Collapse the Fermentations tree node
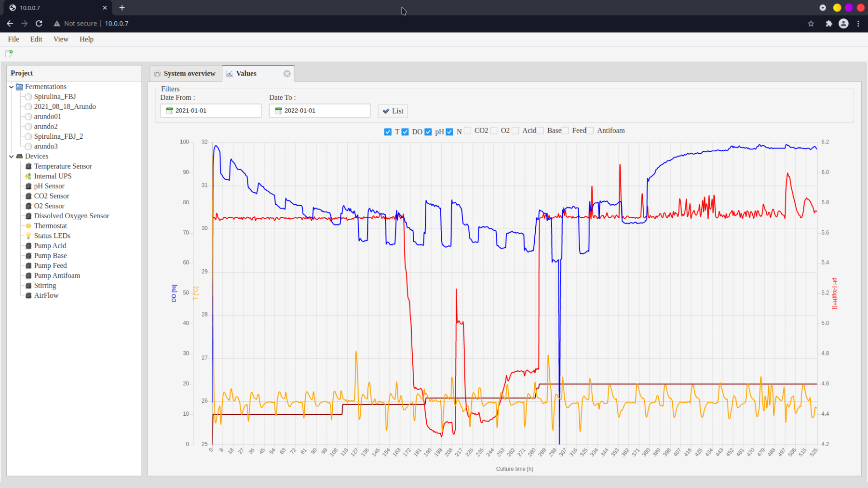Screen dimensions: 868x488 coord(11,87)
